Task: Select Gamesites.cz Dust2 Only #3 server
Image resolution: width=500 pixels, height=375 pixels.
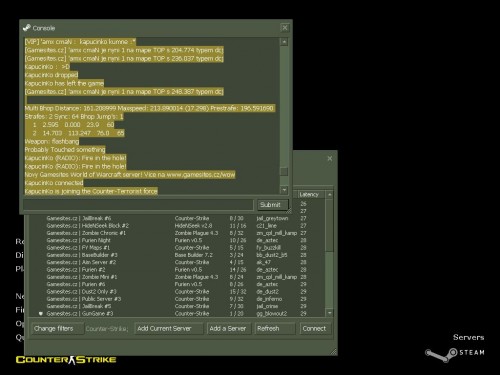Action: coord(177,292)
